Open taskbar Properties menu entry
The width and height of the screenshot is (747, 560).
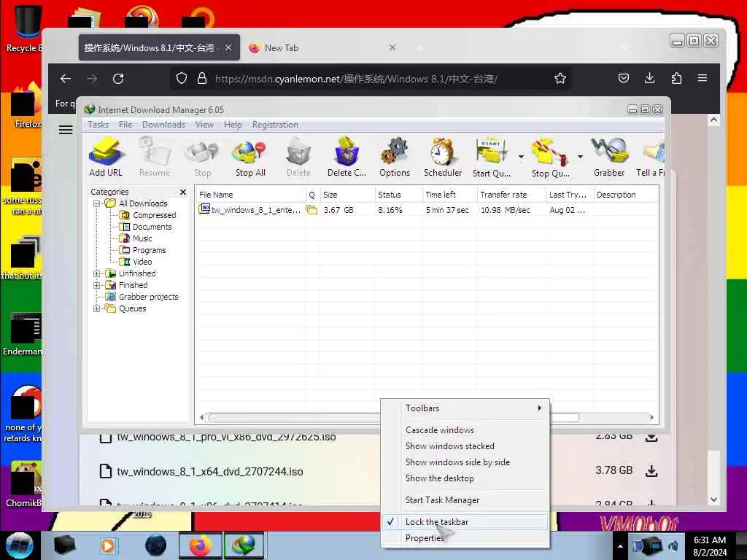point(465,538)
